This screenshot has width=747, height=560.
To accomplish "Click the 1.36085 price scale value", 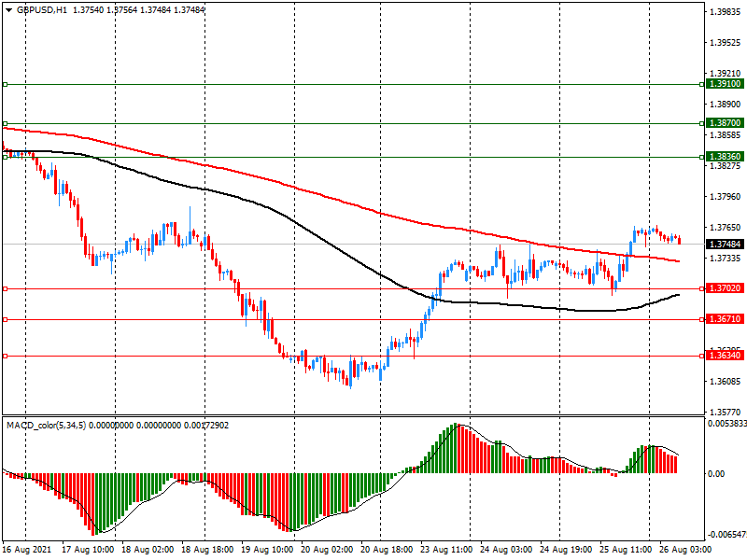I will (x=726, y=381).
